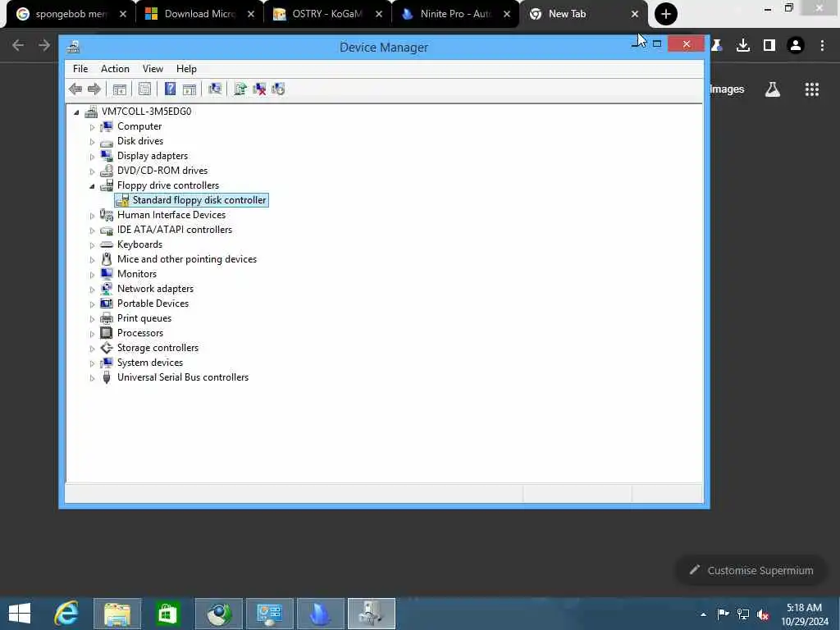Click the muted volume tray icon
This screenshot has width=840, height=630.
(x=763, y=614)
